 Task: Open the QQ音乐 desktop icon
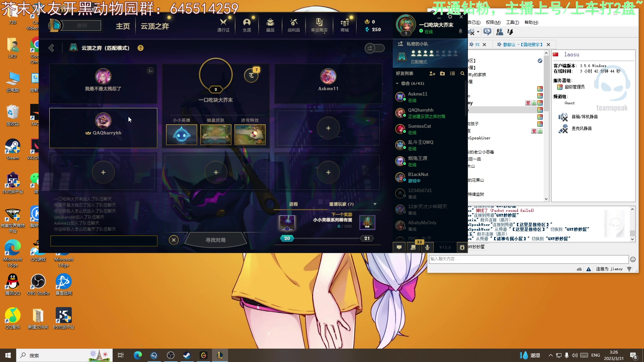click(x=13, y=319)
